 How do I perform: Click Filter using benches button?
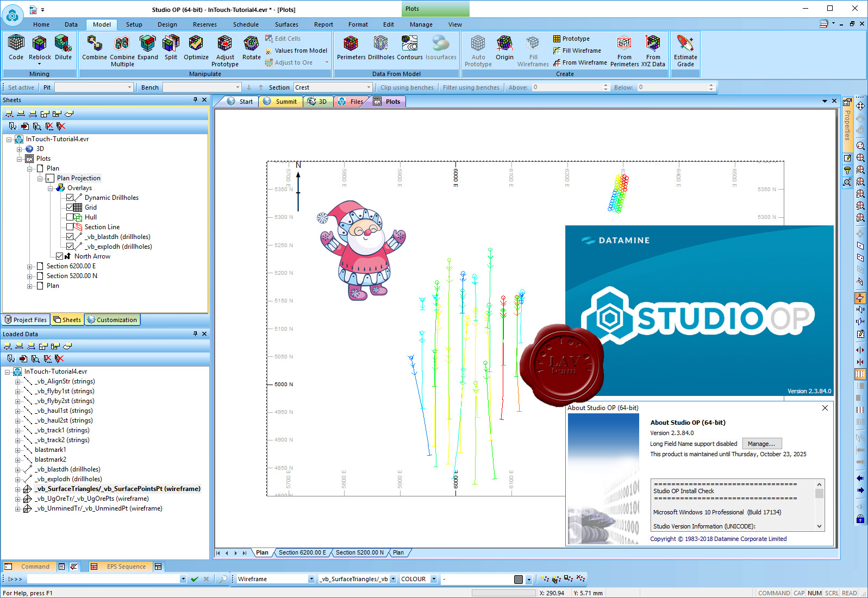pos(471,87)
